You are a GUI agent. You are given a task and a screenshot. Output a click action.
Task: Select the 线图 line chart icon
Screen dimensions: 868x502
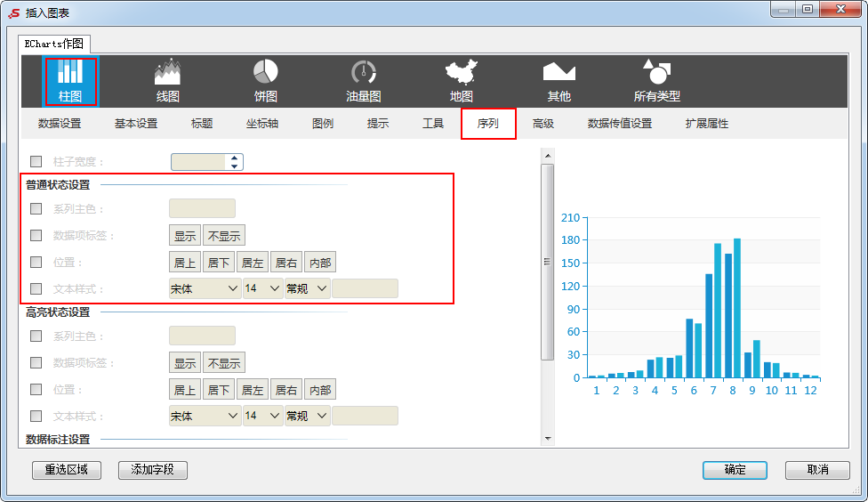pos(168,82)
